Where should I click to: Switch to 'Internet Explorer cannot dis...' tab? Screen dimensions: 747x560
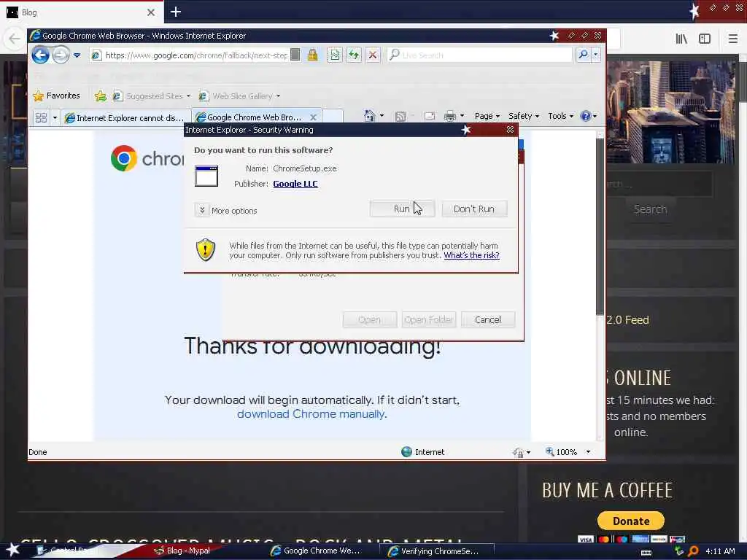click(x=125, y=117)
